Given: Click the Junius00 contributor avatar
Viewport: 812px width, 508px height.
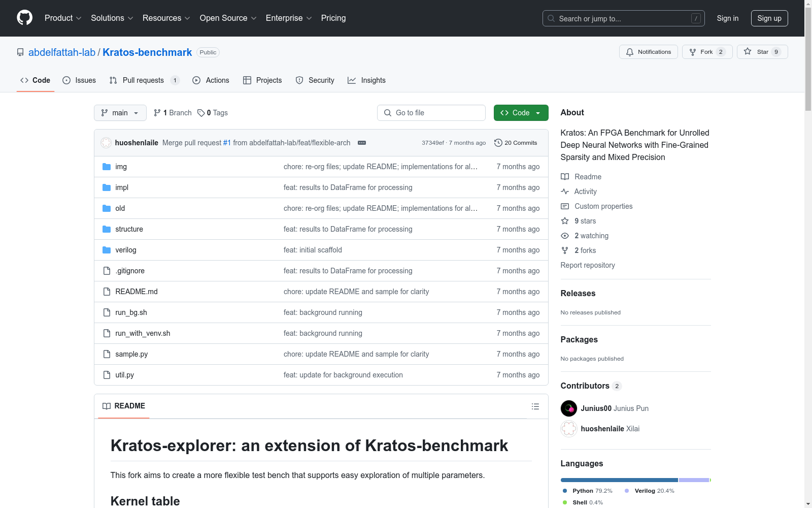Looking at the screenshot, I should point(569,408).
